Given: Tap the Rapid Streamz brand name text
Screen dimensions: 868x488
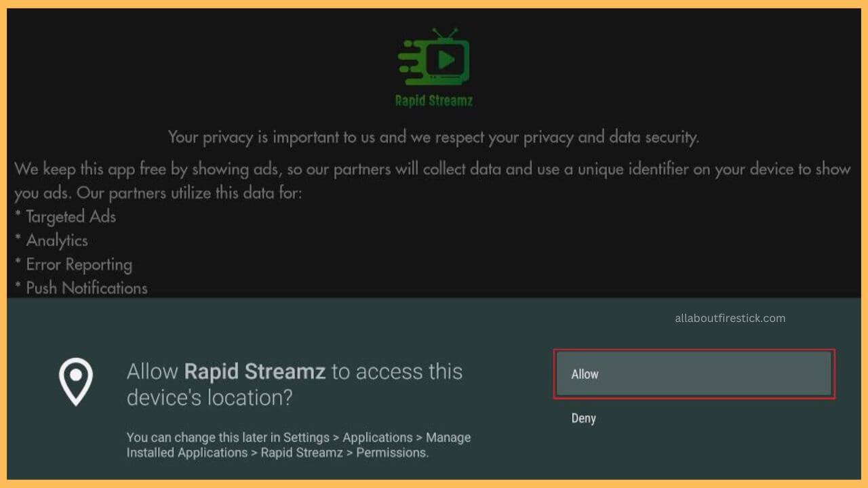Looking at the screenshot, I should tap(433, 99).
